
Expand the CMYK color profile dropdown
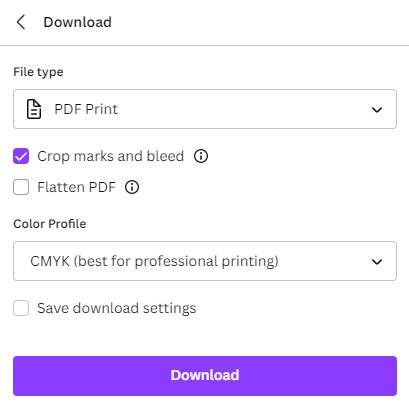tap(205, 261)
